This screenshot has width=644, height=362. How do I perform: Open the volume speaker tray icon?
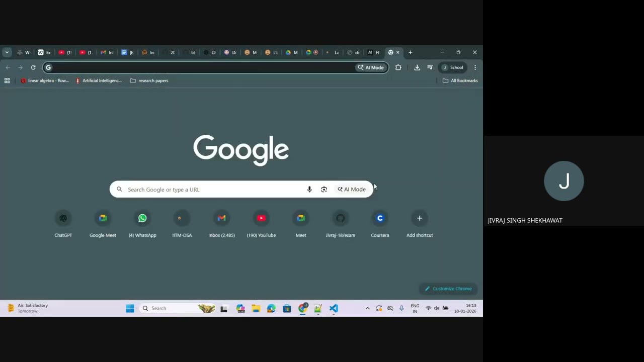[x=437, y=308]
